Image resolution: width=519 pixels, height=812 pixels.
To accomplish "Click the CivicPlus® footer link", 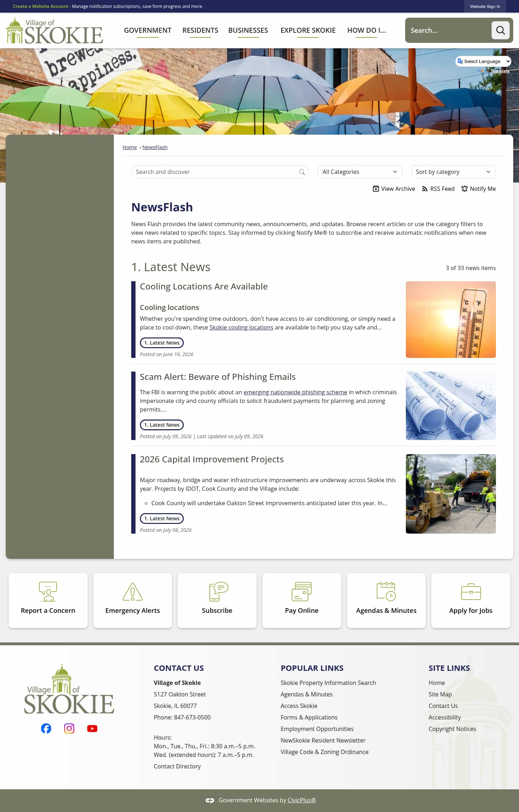I will point(302,800).
